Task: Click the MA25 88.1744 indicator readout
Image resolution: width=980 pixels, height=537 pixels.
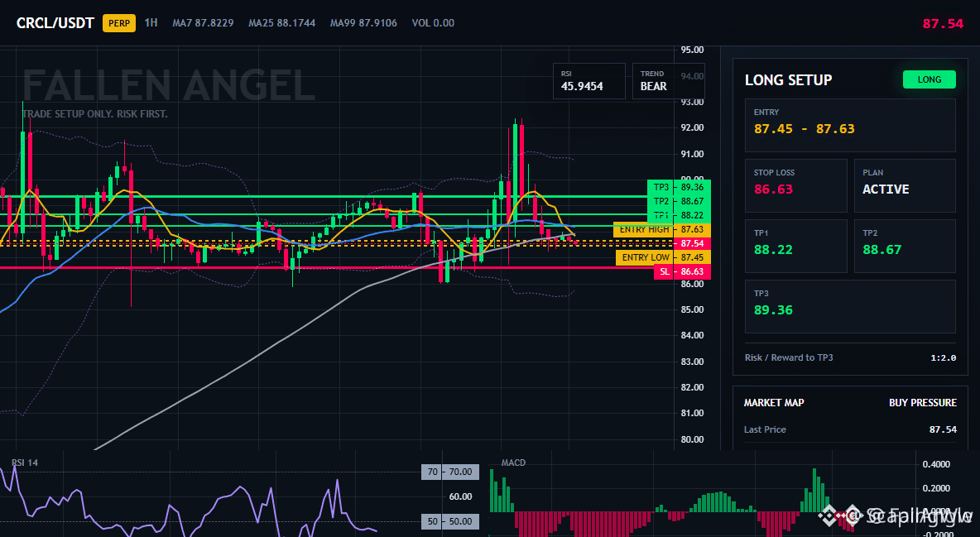Action: [282, 22]
